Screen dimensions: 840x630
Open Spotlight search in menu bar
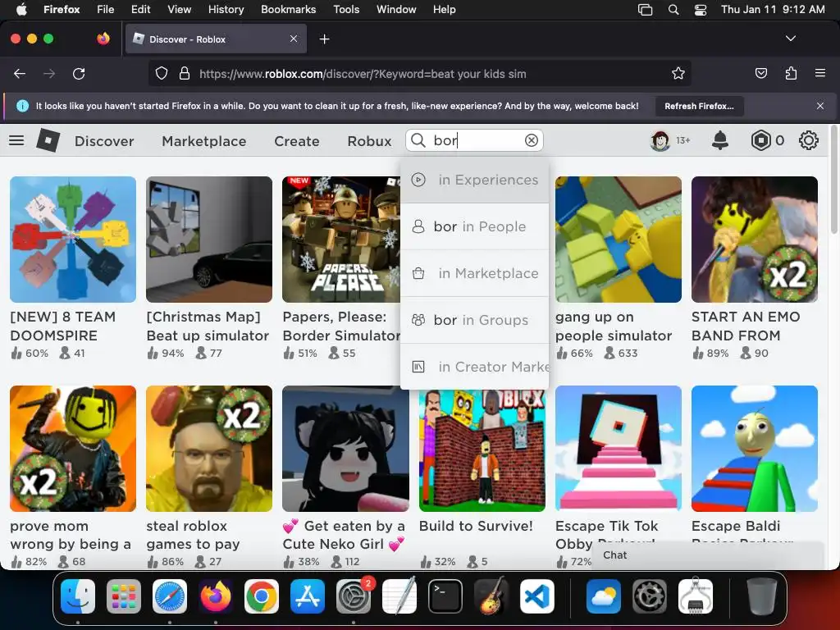[673, 10]
